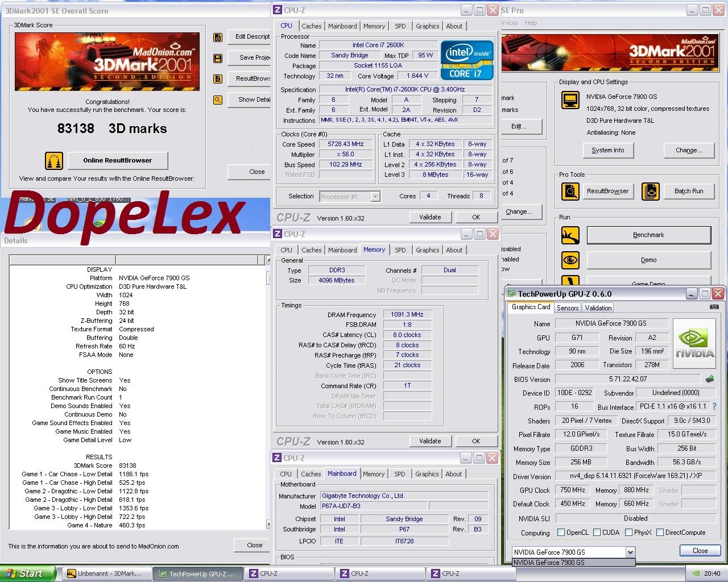Screen dimensions: 728x582
Task: Click the Demo button in 3DMark Pro
Action: 648,260
